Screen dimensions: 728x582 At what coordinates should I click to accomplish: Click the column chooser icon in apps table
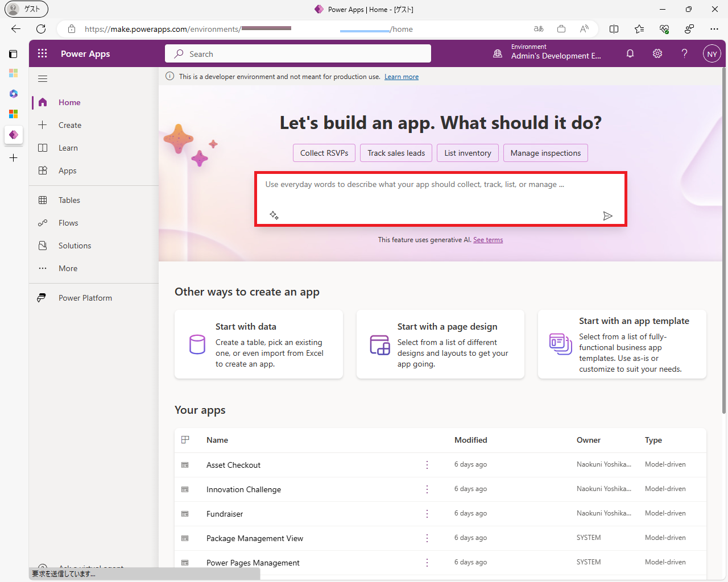click(185, 440)
